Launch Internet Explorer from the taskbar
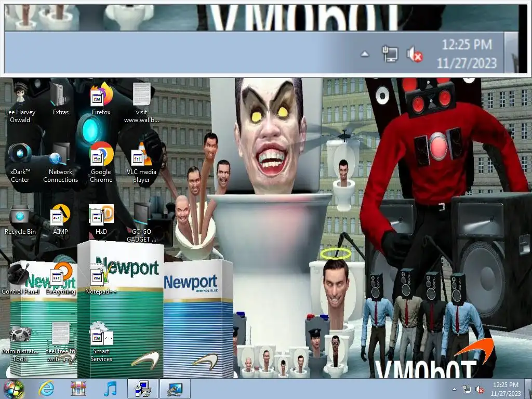532x399 pixels. 46,389
